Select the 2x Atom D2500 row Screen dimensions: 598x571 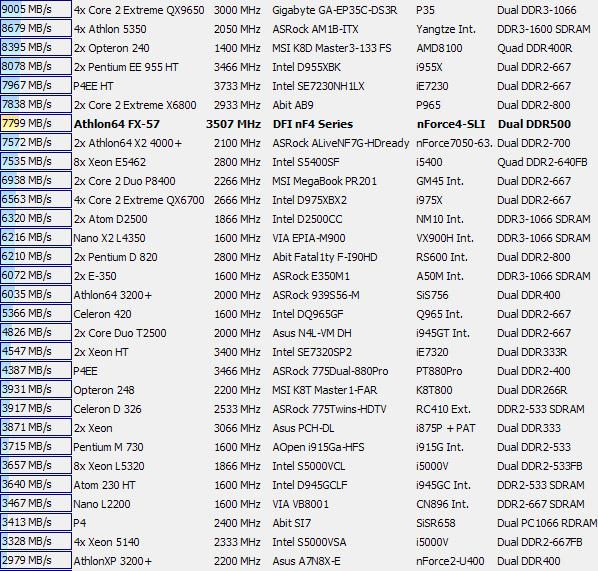[299, 219]
